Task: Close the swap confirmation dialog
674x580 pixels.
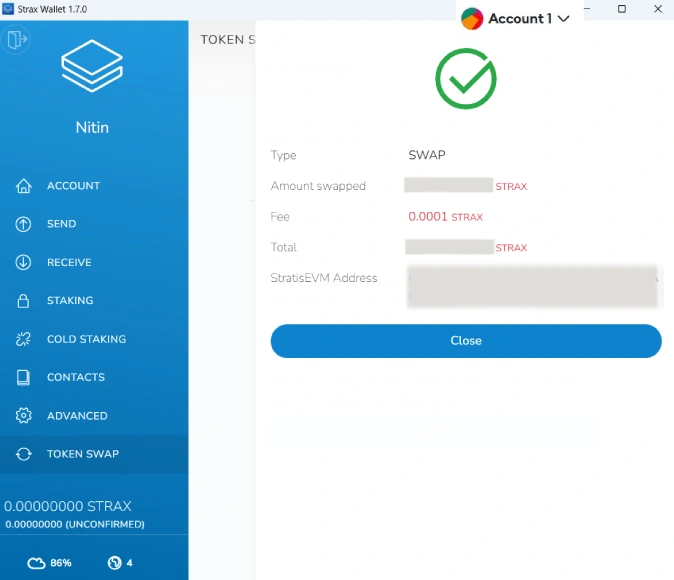Action: 466,341
